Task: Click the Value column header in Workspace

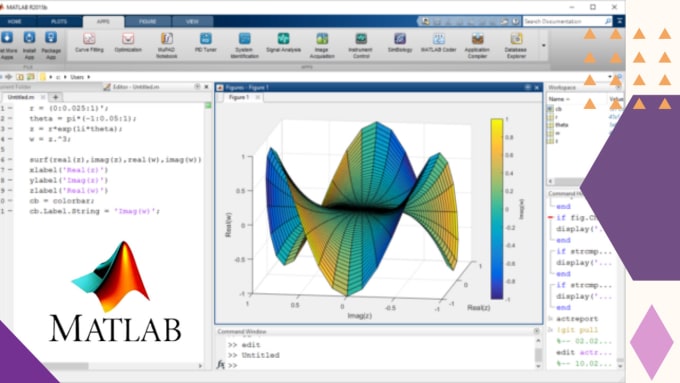Action: click(x=616, y=99)
